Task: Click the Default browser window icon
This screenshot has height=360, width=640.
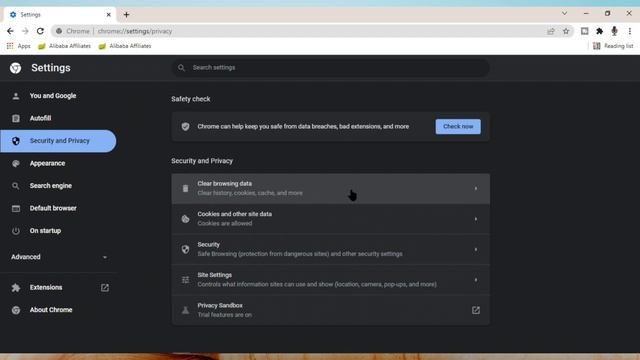Action: tap(16, 208)
